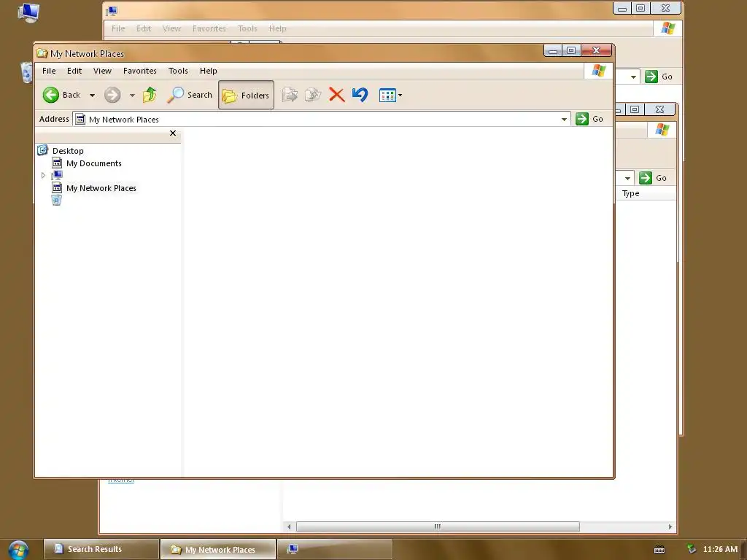This screenshot has height=560, width=747.
Task: Click the Go button in top back window
Action: pos(659,77)
